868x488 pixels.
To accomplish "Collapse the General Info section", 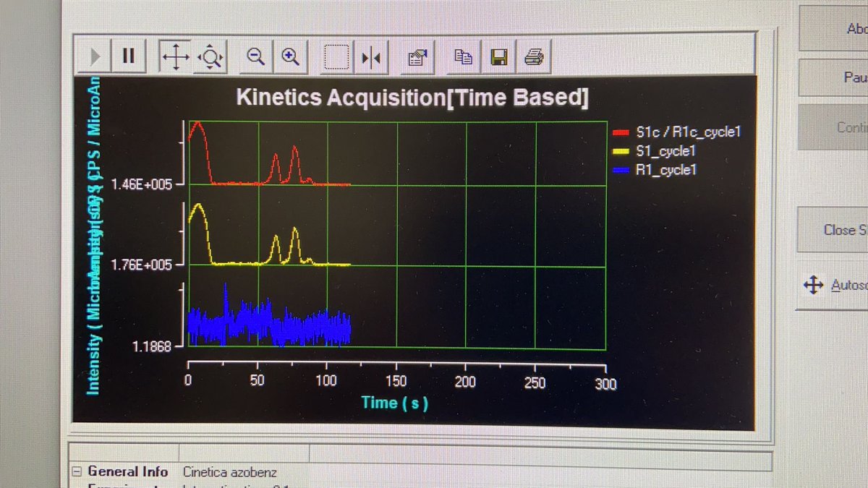I will pos(77,471).
